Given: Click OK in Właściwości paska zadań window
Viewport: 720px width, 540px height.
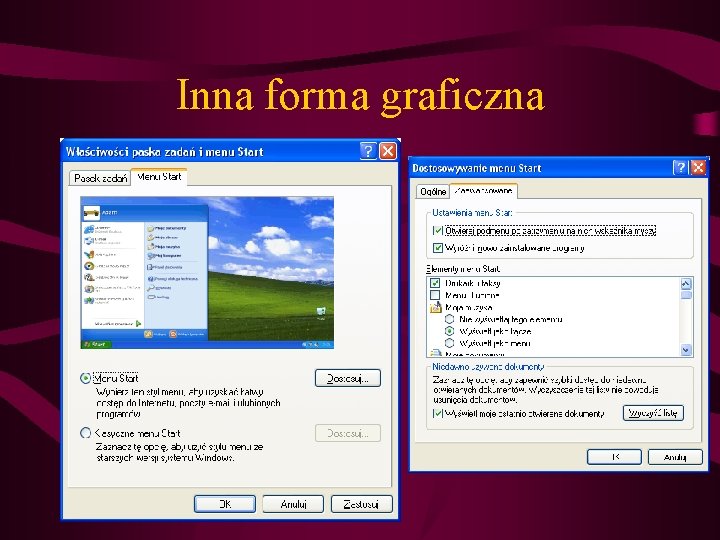Looking at the screenshot, I should pyautogui.click(x=225, y=504).
